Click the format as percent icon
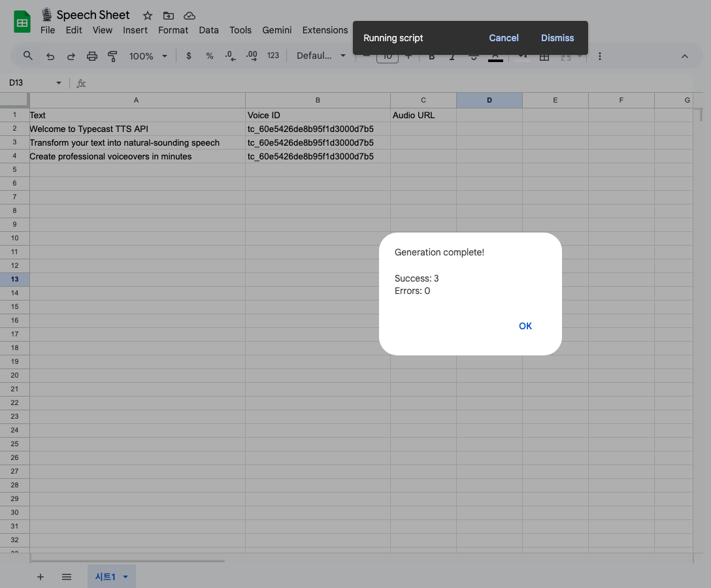Image resolution: width=711 pixels, height=588 pixels. [210, 56]
